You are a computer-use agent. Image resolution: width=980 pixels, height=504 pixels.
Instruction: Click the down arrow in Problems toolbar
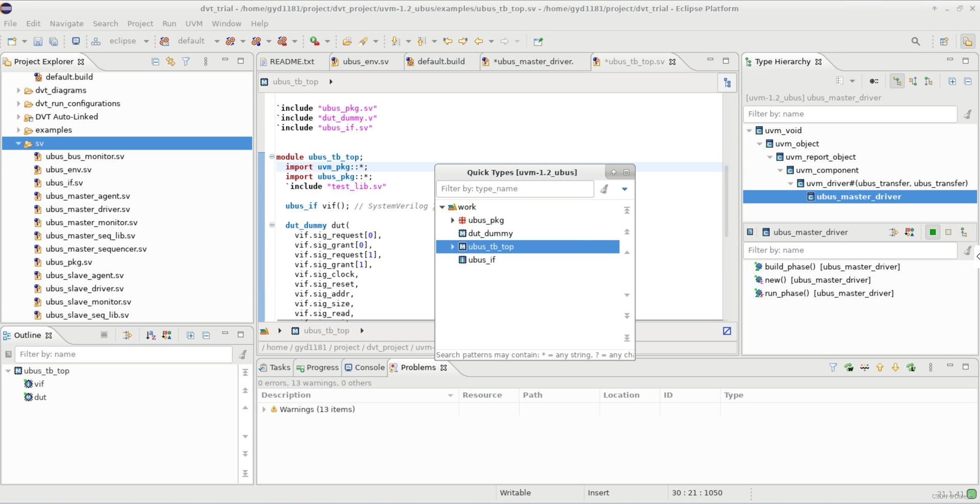pyautogui.click(x=895, y=367)
